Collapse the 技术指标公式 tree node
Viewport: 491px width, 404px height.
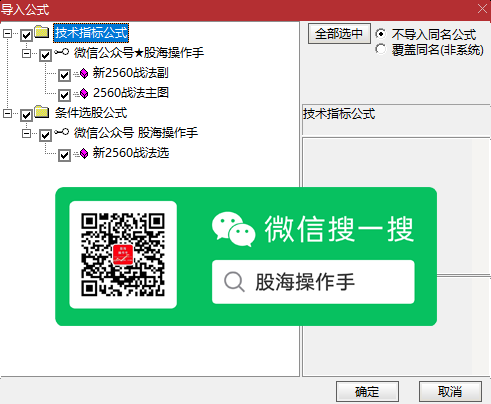click(x=7, y=33)
